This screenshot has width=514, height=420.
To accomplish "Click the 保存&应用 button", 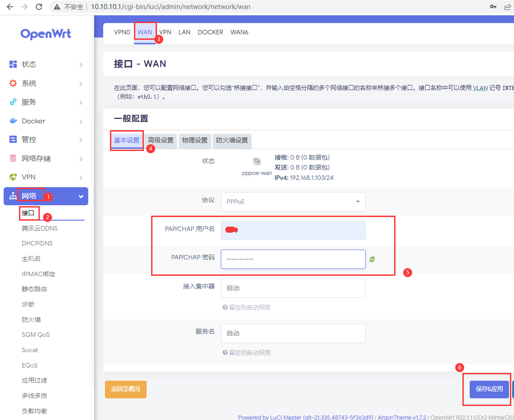I will tap(489, 389).
